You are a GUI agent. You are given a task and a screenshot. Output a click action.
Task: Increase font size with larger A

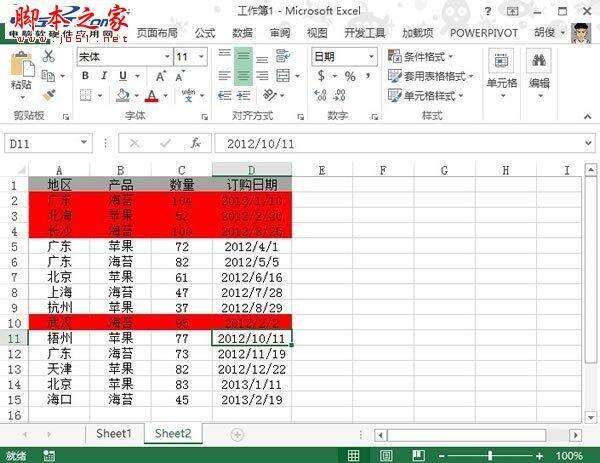click(x=161, y=76)
